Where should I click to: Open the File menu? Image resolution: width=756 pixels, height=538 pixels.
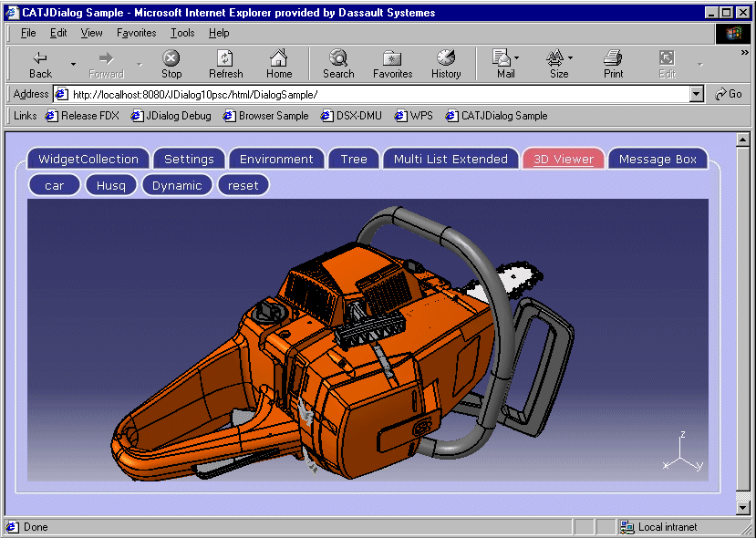click(28, 33)
